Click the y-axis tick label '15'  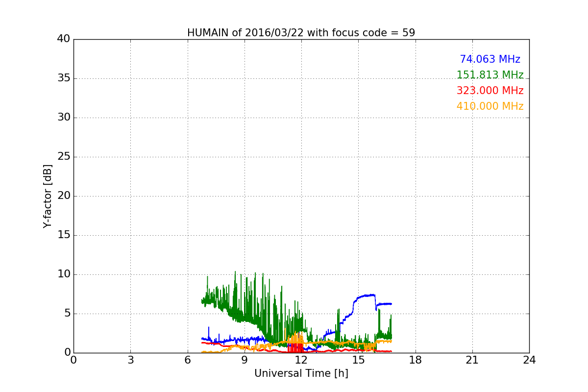[64, 235]
